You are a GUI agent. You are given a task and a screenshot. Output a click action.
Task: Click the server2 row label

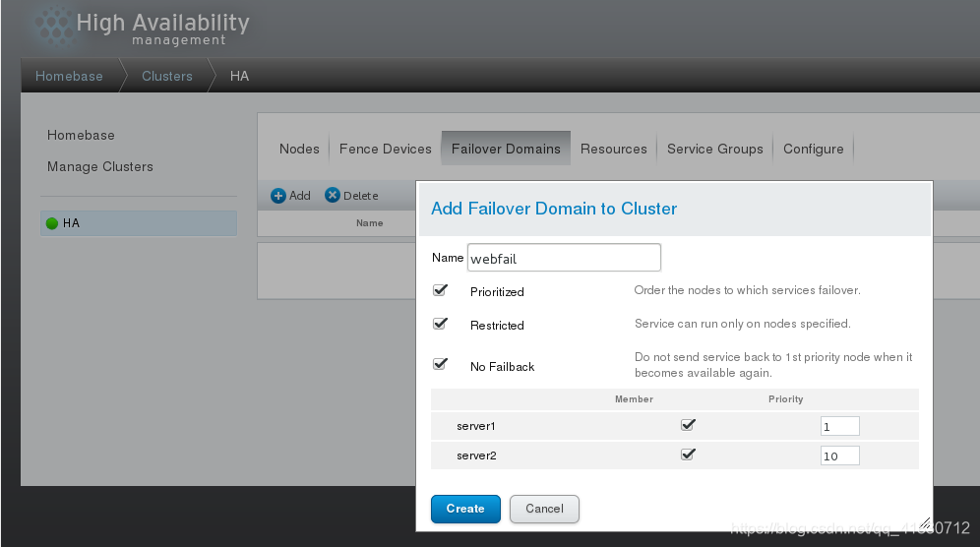[x=476, y=456]
